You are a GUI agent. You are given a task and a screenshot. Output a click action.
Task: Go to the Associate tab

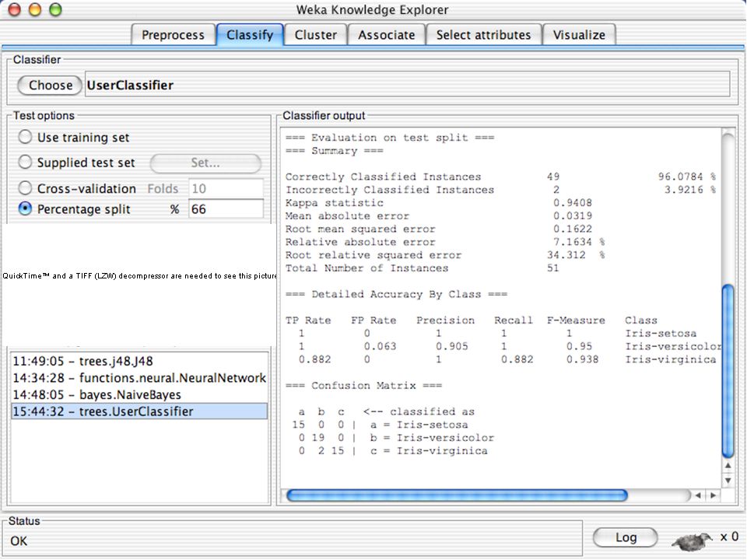387,35
